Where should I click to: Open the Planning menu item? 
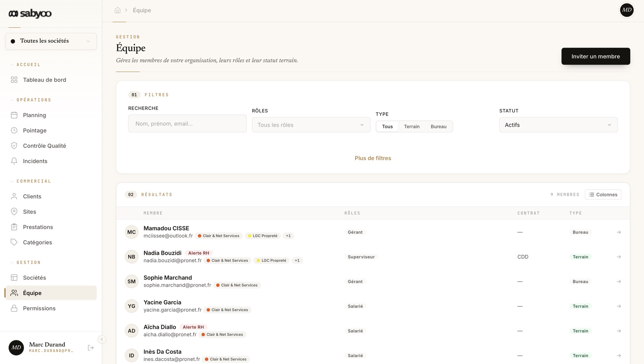[x=51, y=115]
